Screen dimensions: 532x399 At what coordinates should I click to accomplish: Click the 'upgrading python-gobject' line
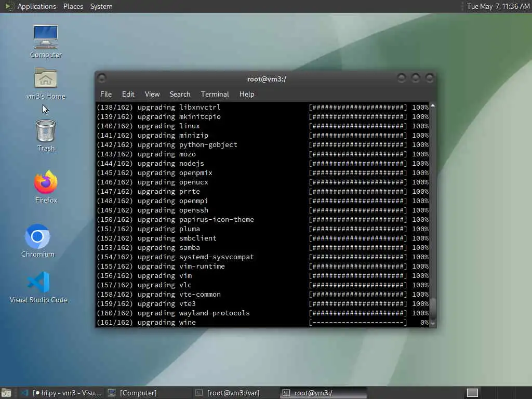point(262,144)
